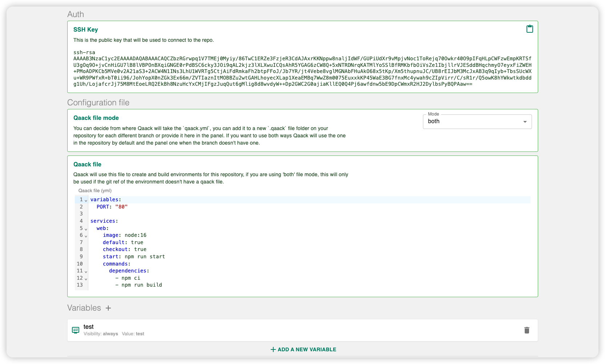Screen dimensions: 605x364
Task: Collapse the web block at line 5
Action: click(86, 229)
